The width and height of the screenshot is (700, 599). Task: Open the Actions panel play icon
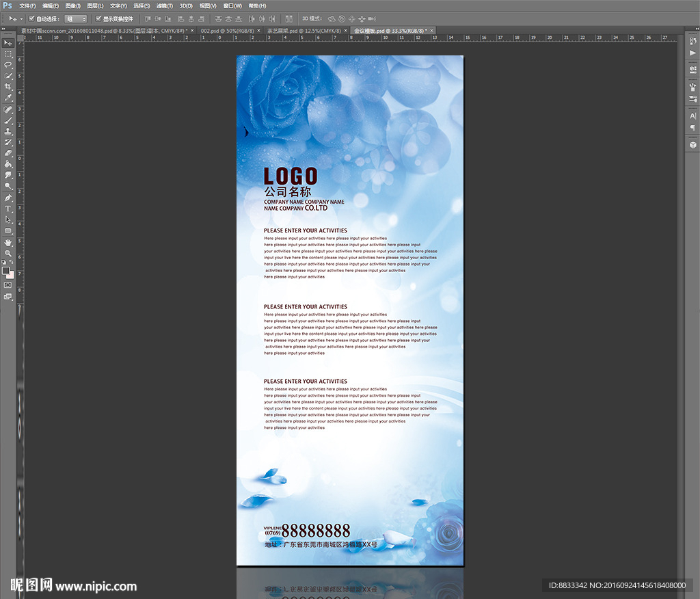click(x=692, y=53)
